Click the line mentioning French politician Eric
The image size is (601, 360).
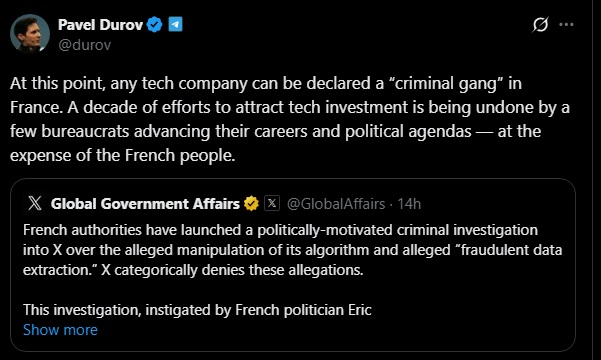(x=197, y=310)
